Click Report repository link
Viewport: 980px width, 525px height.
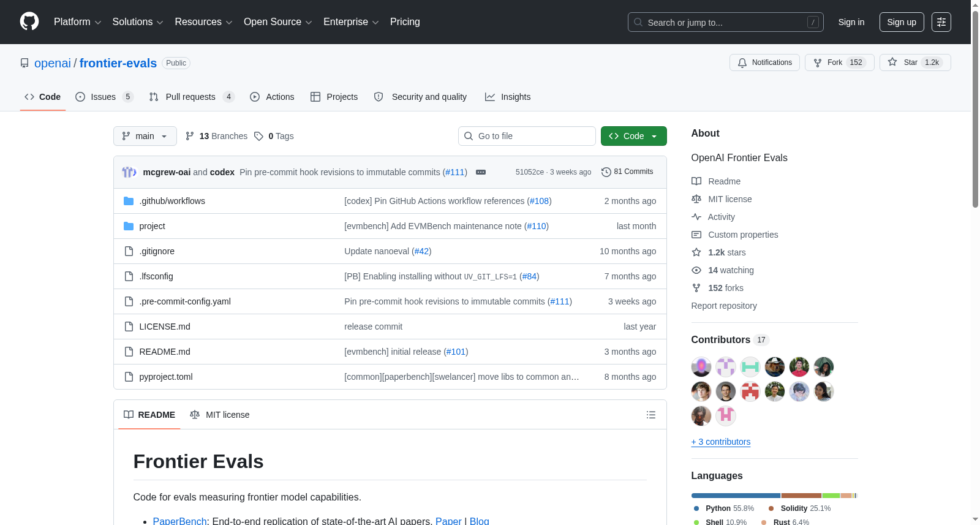pos(724,306)
